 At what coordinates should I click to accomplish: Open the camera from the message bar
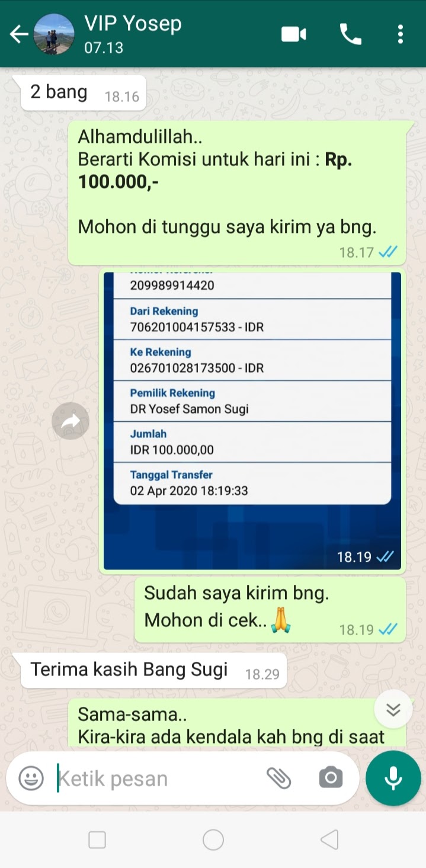(x=331, y=778)
